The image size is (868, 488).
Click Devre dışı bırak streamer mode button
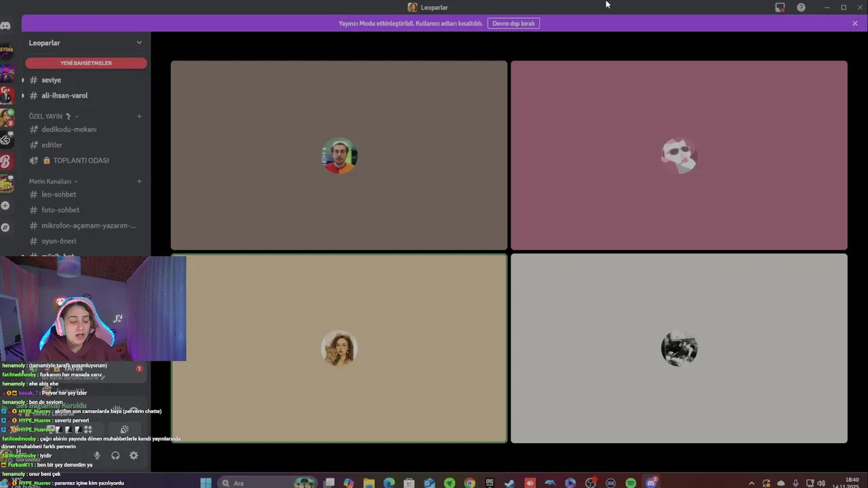click(x=513, y=23)
